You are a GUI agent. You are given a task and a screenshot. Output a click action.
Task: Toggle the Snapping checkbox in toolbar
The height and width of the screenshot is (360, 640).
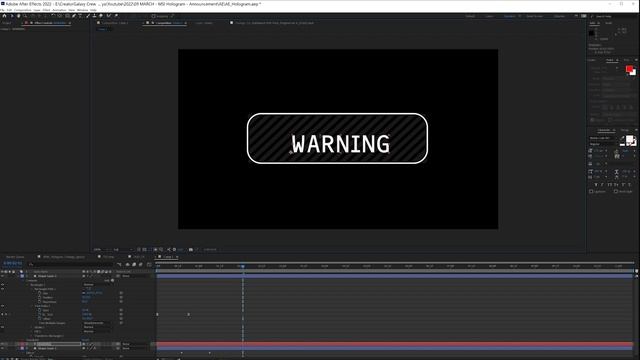[x=154, y=16]
